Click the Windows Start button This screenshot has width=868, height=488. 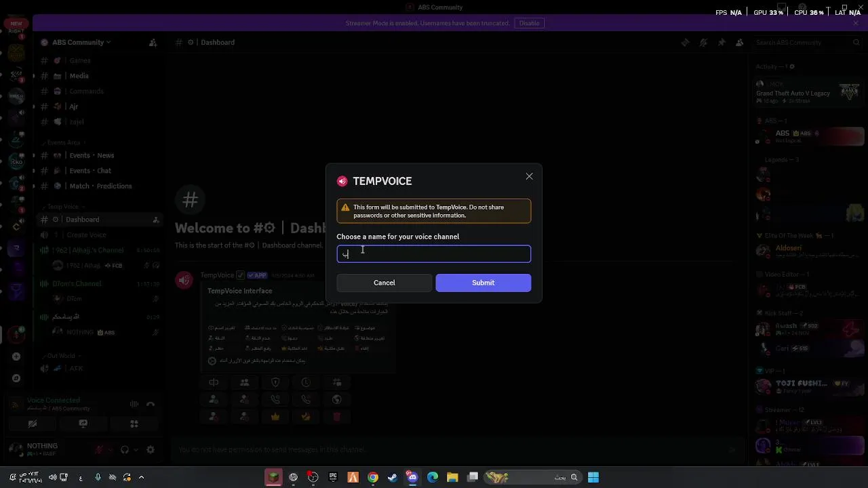tap(593, 477)
